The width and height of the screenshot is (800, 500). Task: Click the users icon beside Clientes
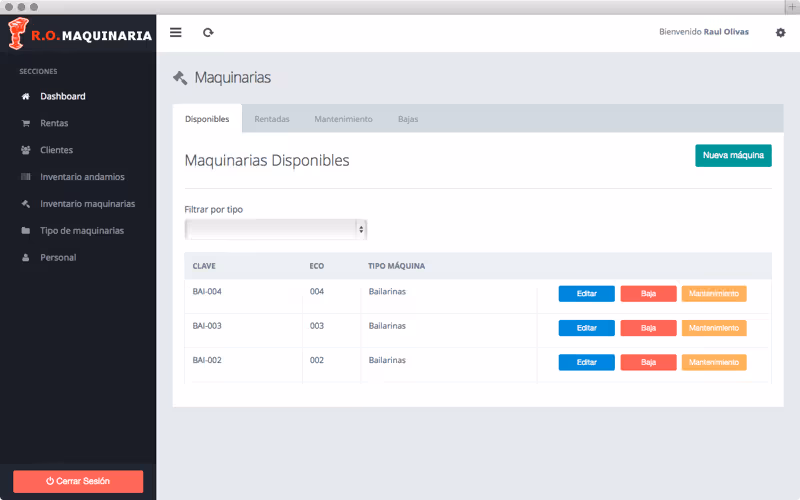26,150
